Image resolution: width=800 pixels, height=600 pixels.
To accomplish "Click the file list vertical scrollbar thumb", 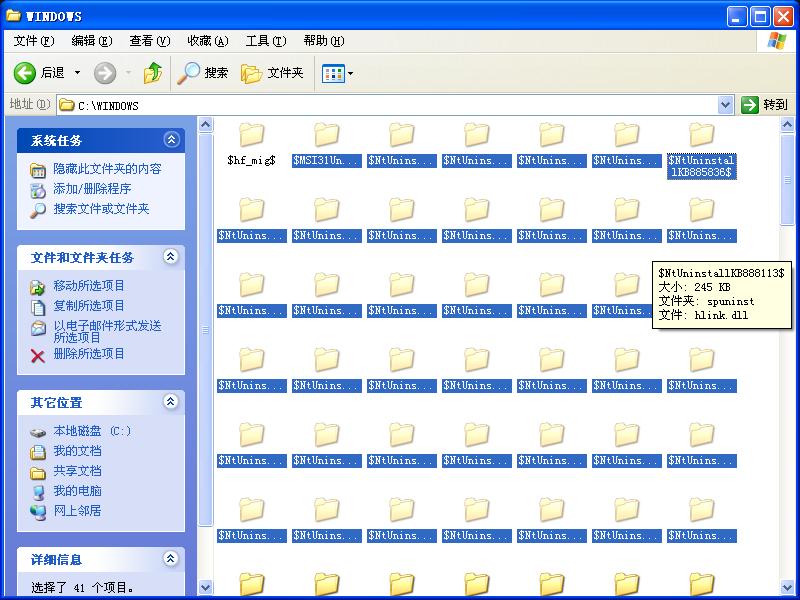I will [x=787, y=180].
